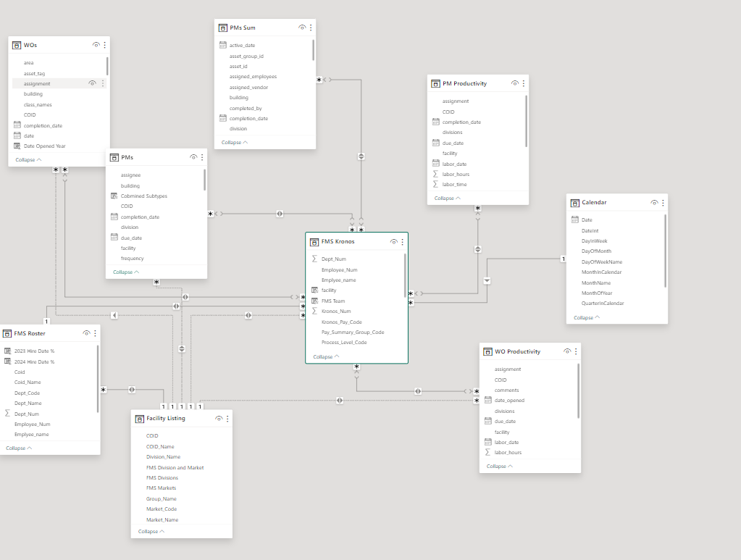741x560 pixels.
Task: Click the PM Productivity table header icon
Action: point(436,83)
